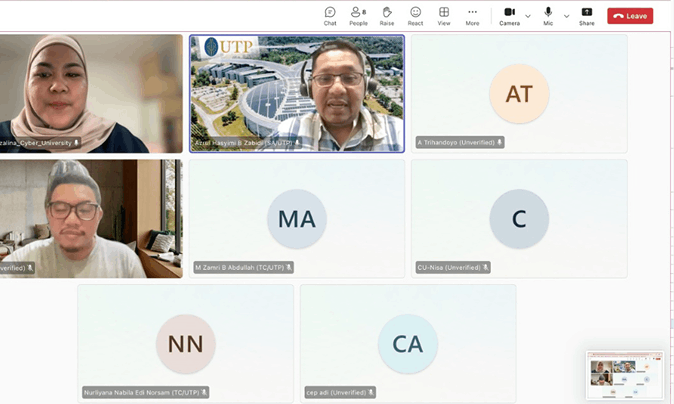Open the More options menu
Image resolution: width=674 pixels, height=404 pixels.
pos(472,16)
